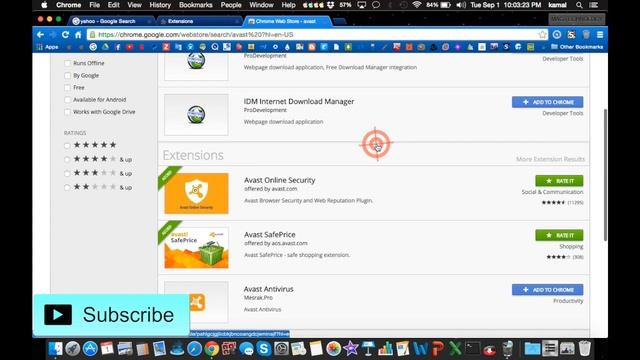The height and width of the screenshot is (360, 640).
Task: Reload the Chrome Web Store page
Action: tap(65, 35)
